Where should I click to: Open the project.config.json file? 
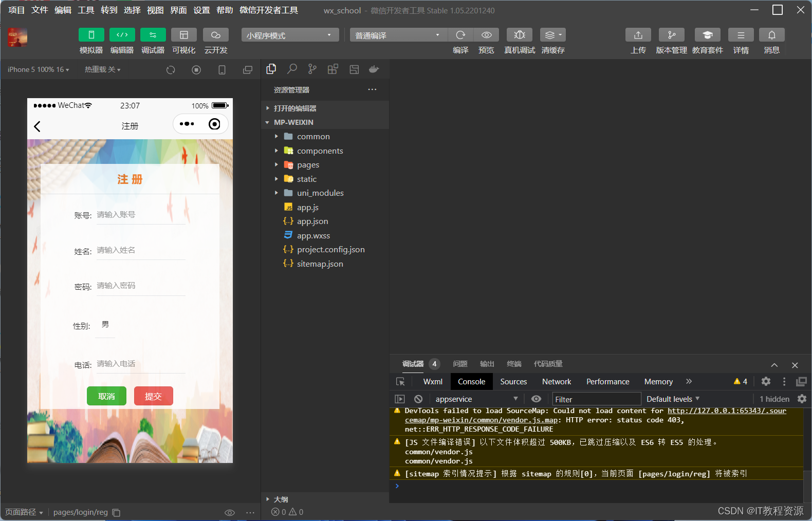pyautogui.click(x=325, y=250)
